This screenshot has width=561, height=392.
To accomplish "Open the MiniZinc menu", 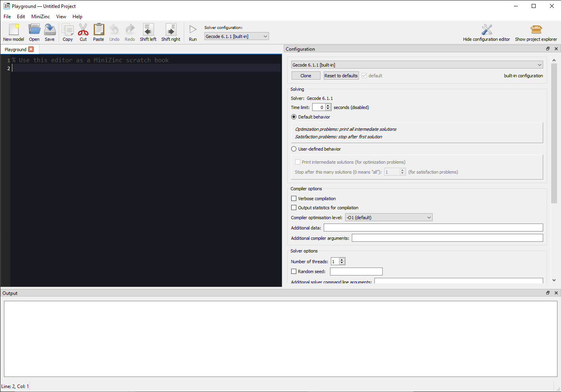I will (40, 17).
